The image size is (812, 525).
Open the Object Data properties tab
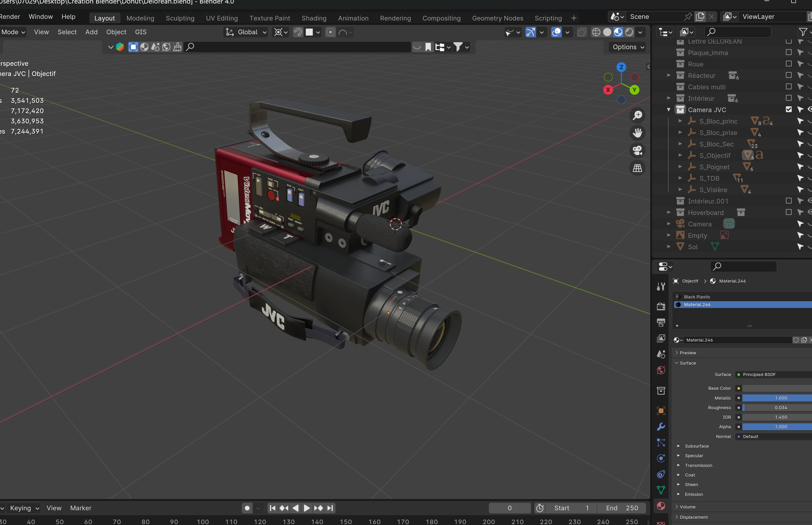click(x=661, y=490)
